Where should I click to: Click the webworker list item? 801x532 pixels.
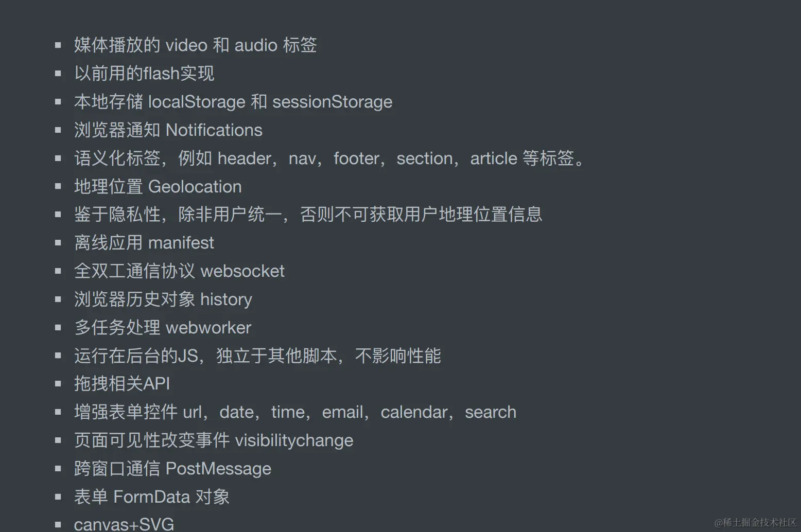click(x=163, y=328)
